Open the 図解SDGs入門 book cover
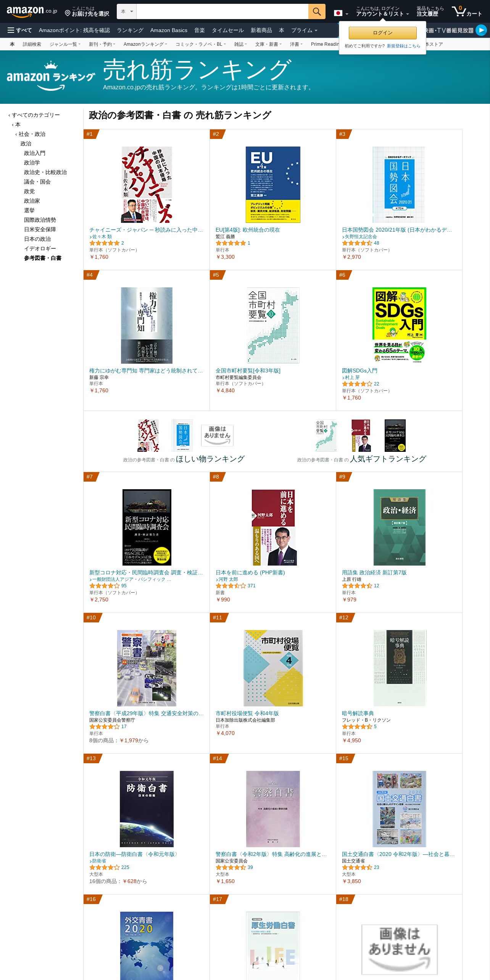490x980 pixels. (399, 325)
